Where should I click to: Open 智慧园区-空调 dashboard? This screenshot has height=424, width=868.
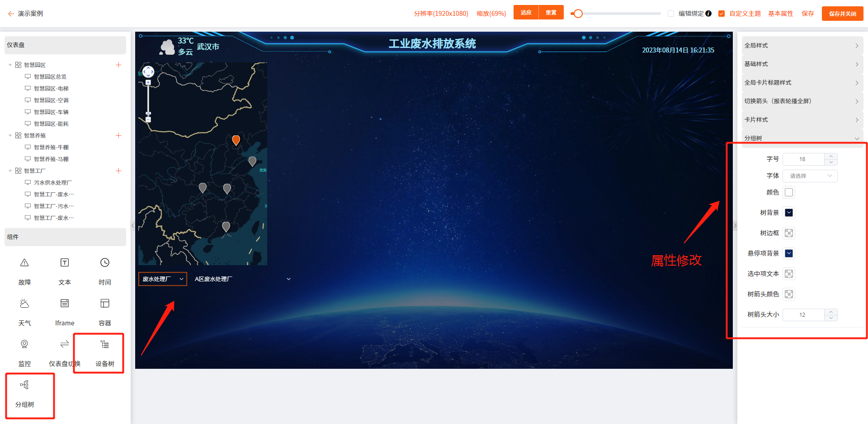coord(51,100)
